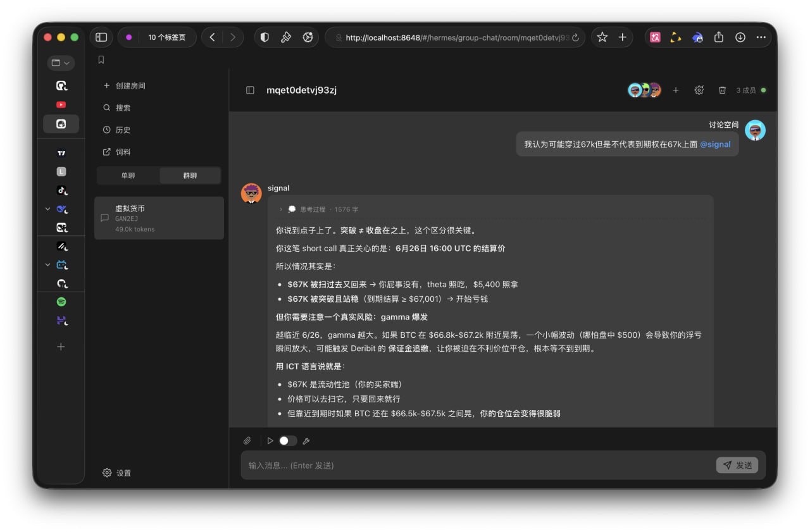
Task: Click the signal bot avatar
Action: [251, 193]
